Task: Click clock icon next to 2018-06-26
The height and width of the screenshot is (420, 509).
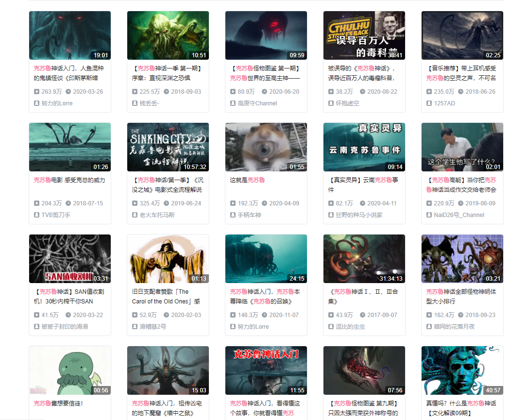Action: point(460,92)
